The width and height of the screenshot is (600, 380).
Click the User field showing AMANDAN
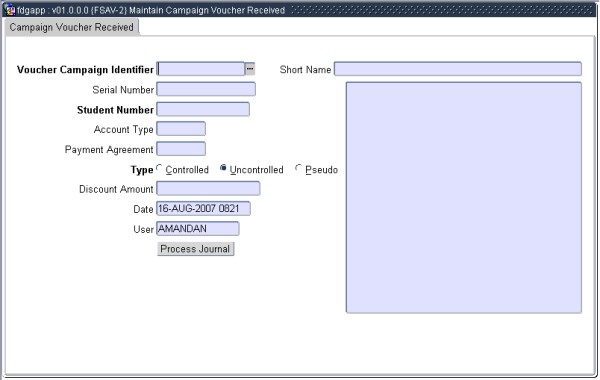click(197, 229)
